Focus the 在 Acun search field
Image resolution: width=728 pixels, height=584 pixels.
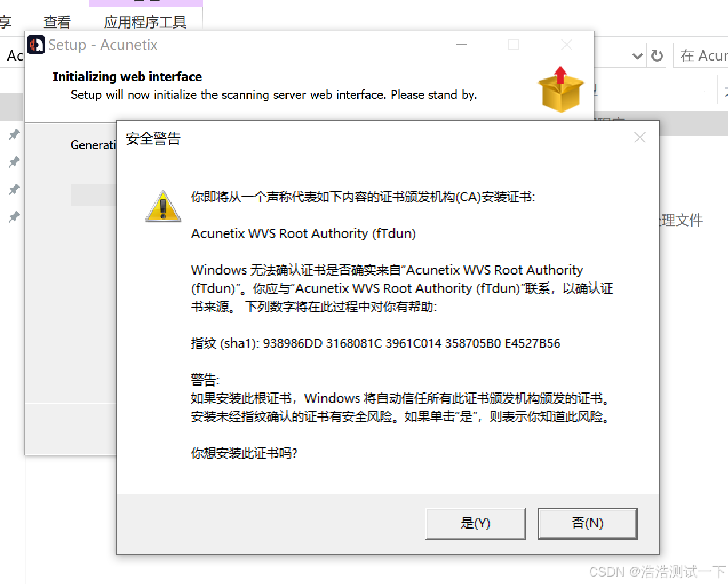click(x=701, y=55)
